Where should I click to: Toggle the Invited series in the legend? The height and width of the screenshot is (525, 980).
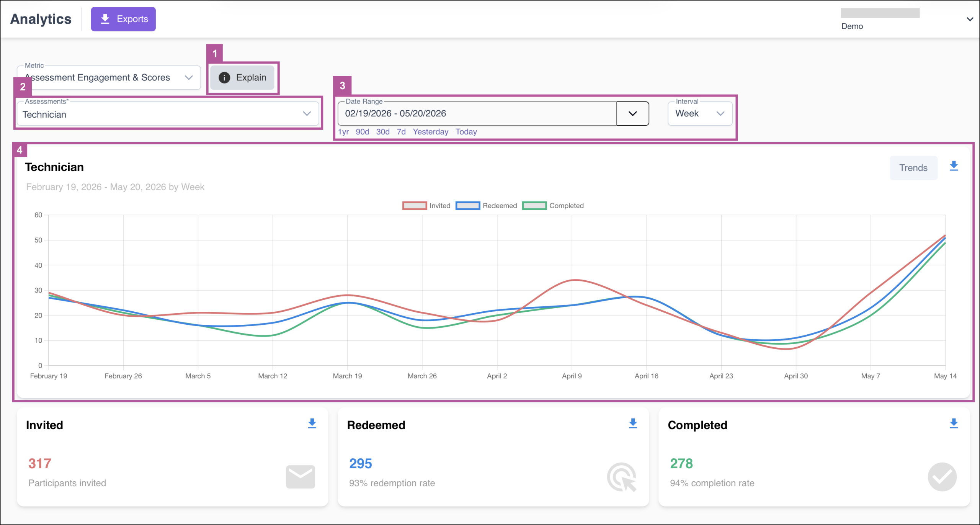click(x=426, y=206)
